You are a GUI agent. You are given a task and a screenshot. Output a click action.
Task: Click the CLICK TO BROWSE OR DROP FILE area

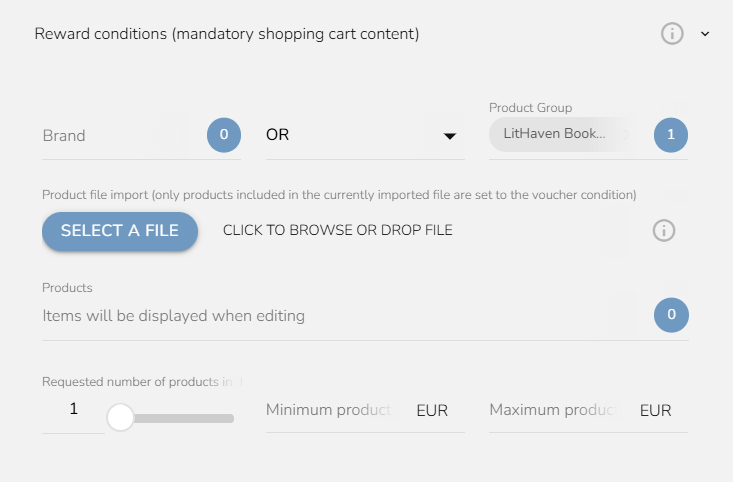click(x=338, y=231)
